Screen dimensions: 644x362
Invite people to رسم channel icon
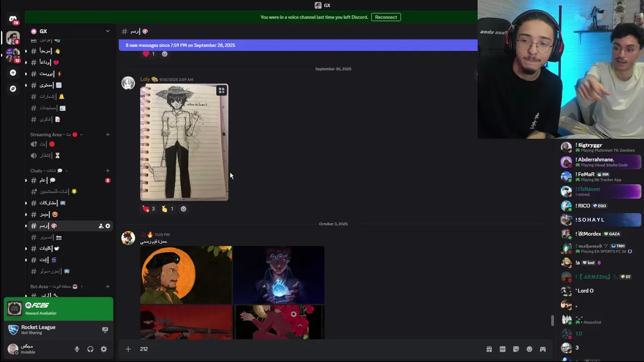click(x=101, y=226)
